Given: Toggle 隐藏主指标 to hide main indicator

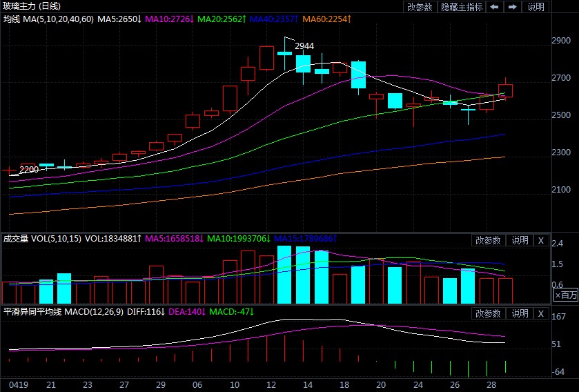Looking at the screenshot, I should pos(462,7).
